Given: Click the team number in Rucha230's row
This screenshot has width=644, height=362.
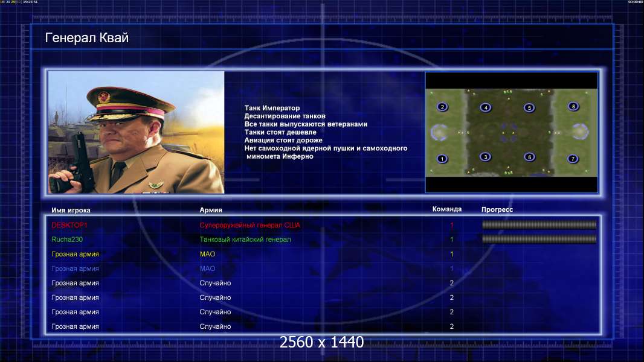Looking at the screenshot, I should pyautogui.click(x=451, y=240).
